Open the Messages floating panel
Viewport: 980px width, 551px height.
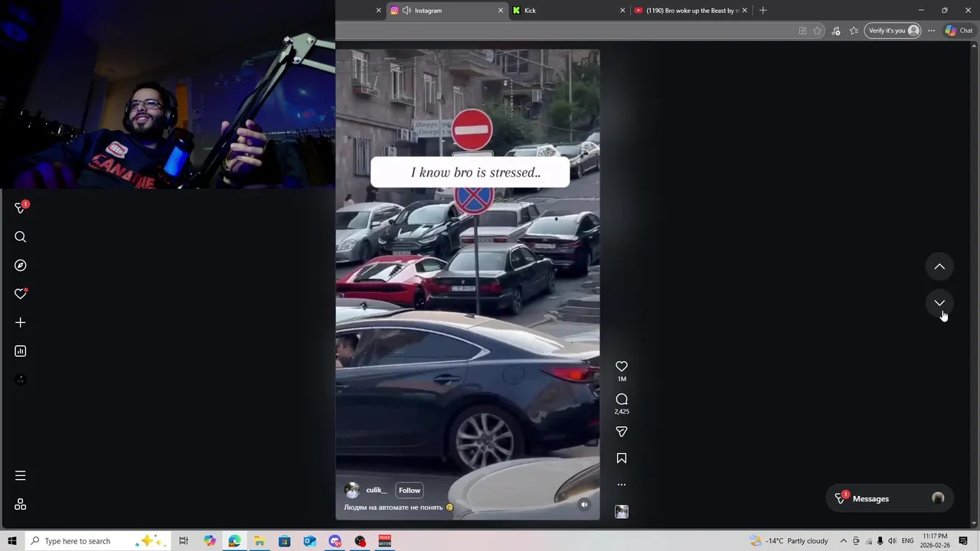tap(890, 498)
